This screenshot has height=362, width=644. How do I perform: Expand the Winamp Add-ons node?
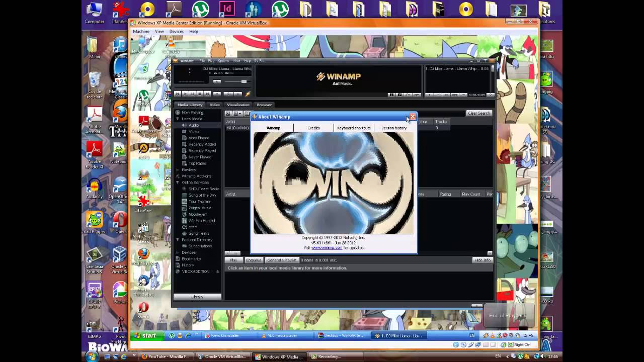(x=178, y=176)
